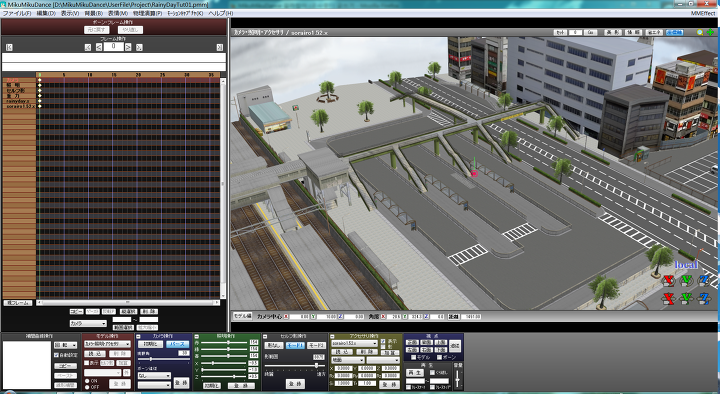Viewport: 720px width, 394px height.
Task: Open the sorairo1.52.x accessory dropdown
Action: pyautogui.click(x=354, y=343)
